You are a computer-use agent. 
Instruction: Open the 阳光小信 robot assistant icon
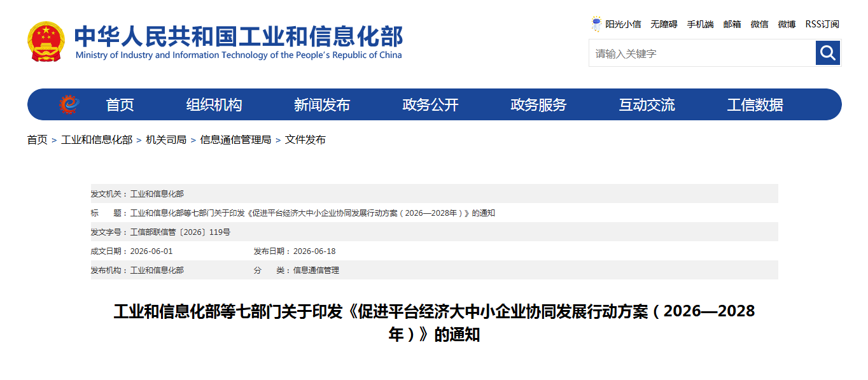(596, 24)
